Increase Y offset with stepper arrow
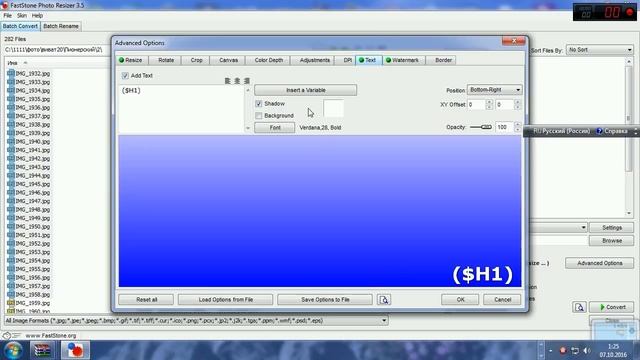This screenshot has width=640, height=360. click(x=517, y=102)
